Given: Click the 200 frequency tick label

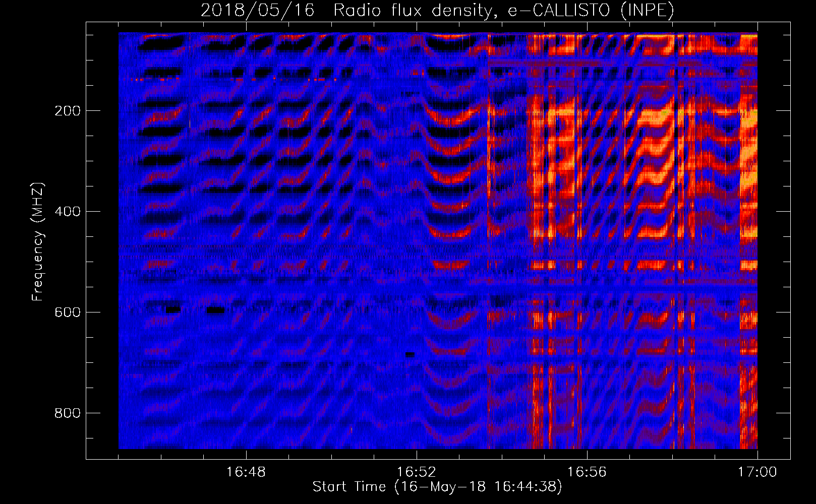Looking at the screenshot, I should pyautogui.click(x=68, y=111).
